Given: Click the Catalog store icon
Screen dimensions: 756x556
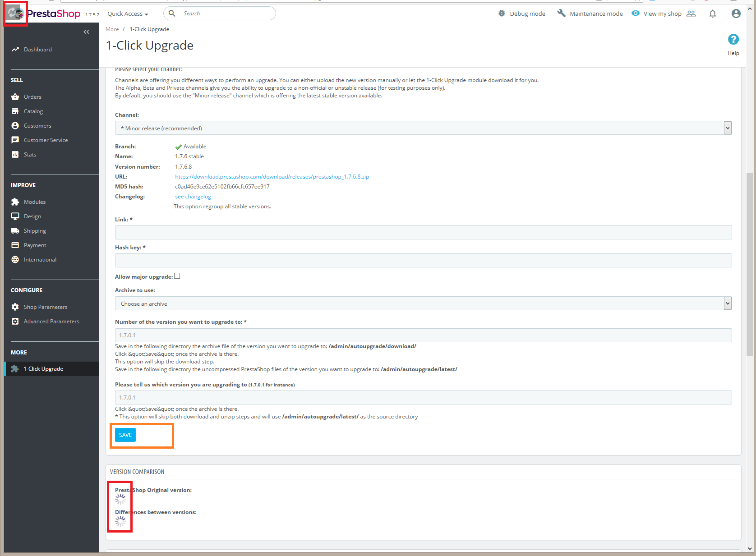Looking at the screenshot, I should 15,111.
